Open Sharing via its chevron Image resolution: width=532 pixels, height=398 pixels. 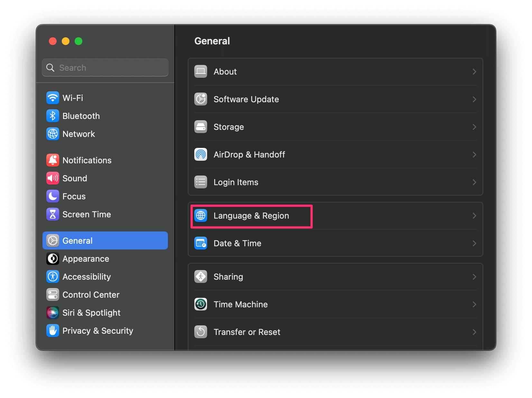[474, 277]
